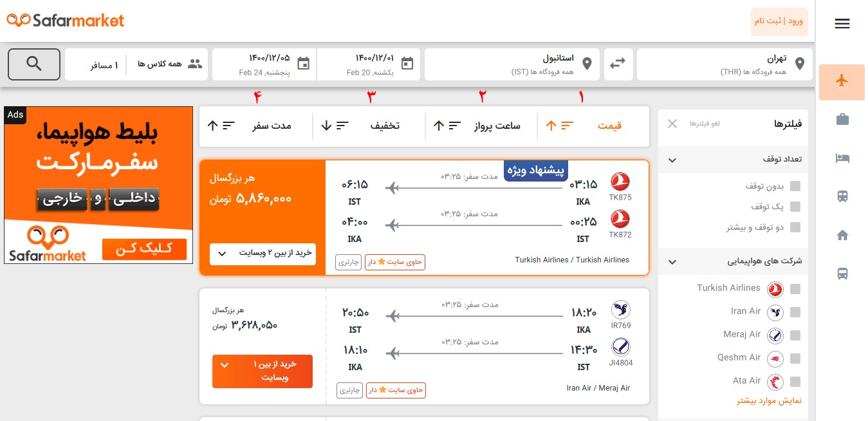868x421 pixels.
Task: Check the دو توقف و بیشتر filter
Action: [795, 227]
